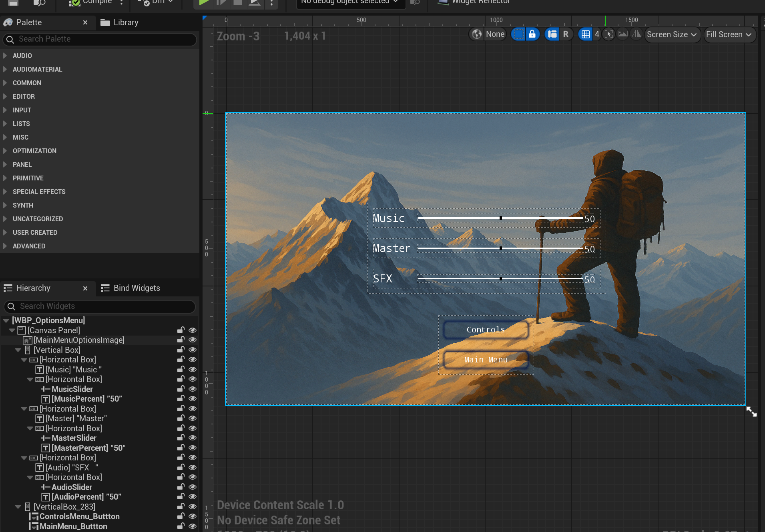Hide MainMenuOptionsImage using its eye icon
The height and width of the screenshot is (532, 765).
click(x=193, y=340)
